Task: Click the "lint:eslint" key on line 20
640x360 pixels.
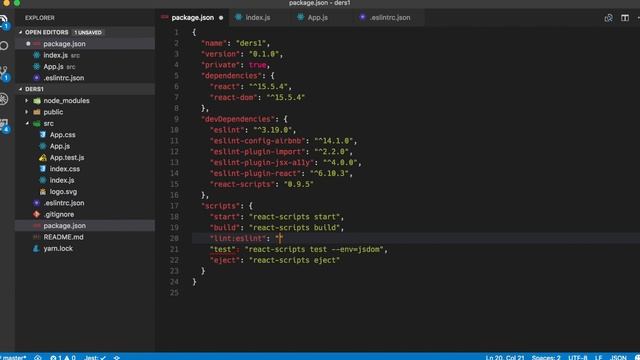Action: point(238,238)
